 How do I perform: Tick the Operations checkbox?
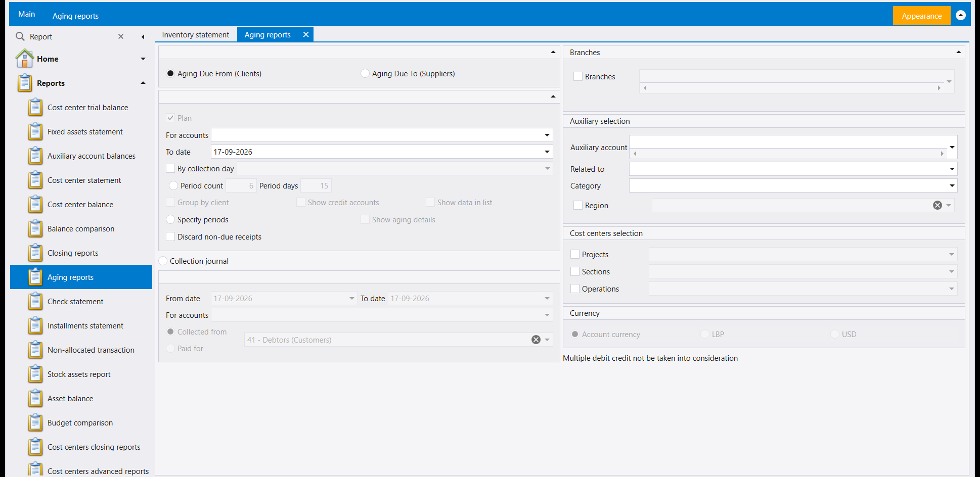click(575, 289)
